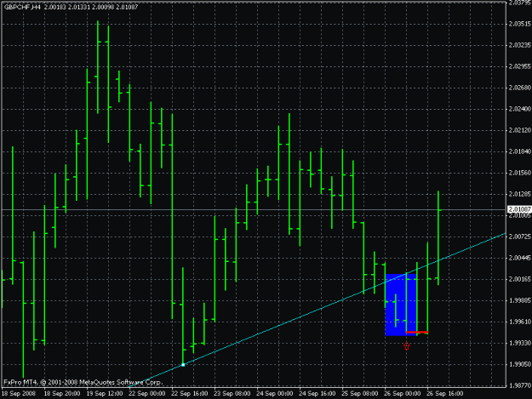This screenshot has height=399, width=532.
Task: Click the 1.99885 price scale label
Action: pyautogui.click(x=520, y=300)
